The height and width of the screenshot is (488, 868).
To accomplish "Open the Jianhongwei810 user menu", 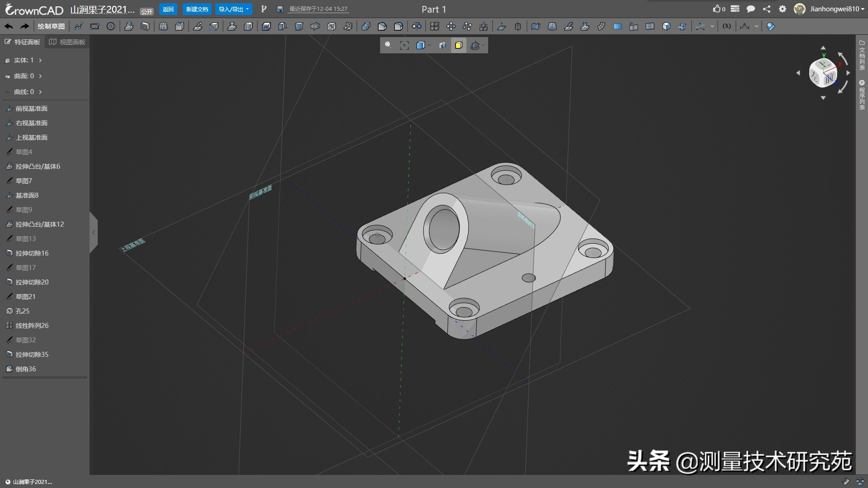I will click(836, 9).
